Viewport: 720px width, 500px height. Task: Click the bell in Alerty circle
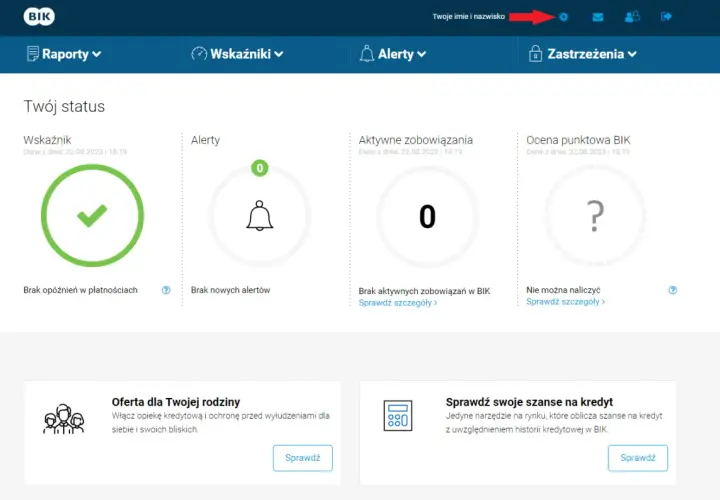(259, 215)
